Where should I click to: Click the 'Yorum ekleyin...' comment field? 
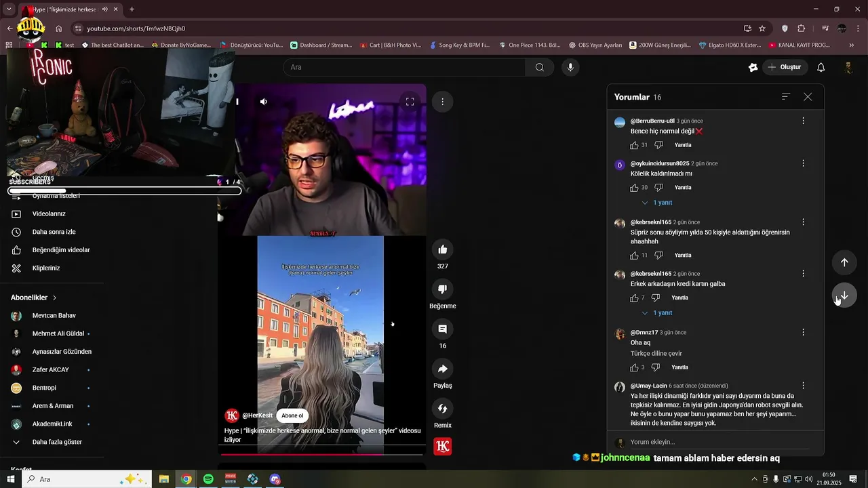coord(720,442)
